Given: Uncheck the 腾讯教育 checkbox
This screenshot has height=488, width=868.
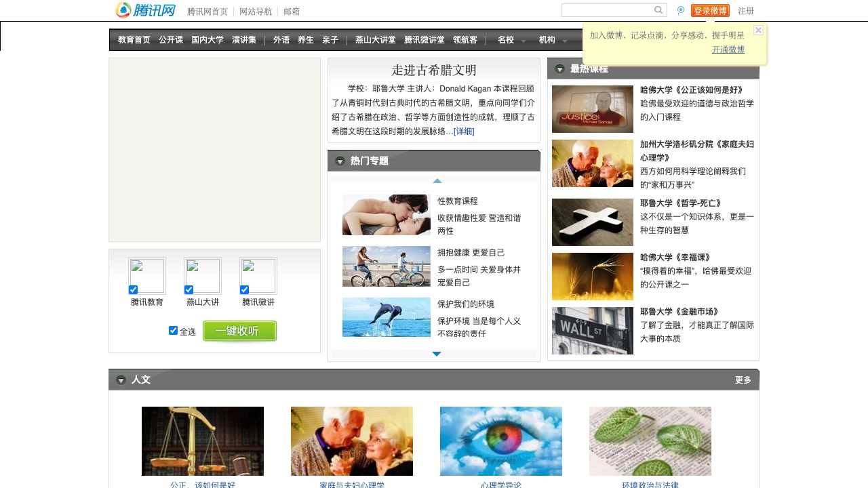Looking at the screenshot, I should coord(134,290).
